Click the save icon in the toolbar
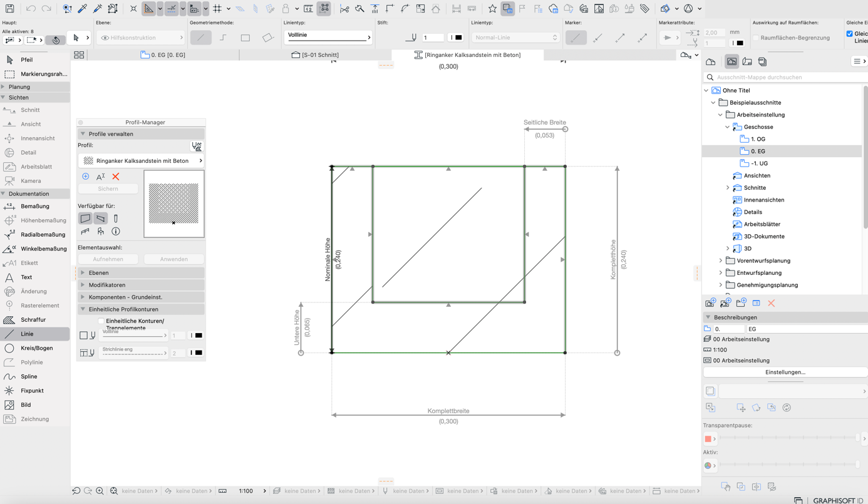Image resolution: width=868 pixels, height=504 pixels. (x=9, y=9)
